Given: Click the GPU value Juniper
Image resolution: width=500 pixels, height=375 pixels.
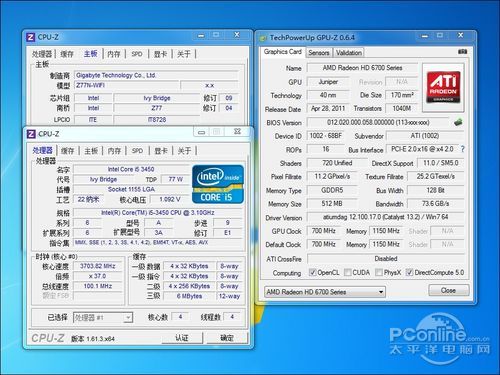Looking at the screenshot, I should click(328, 82).
